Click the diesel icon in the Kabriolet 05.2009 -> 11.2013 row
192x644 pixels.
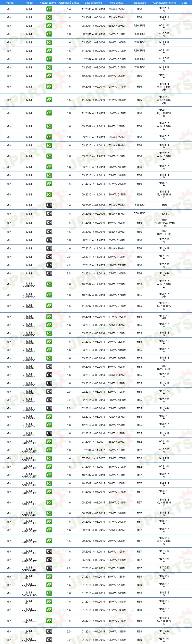49,552
